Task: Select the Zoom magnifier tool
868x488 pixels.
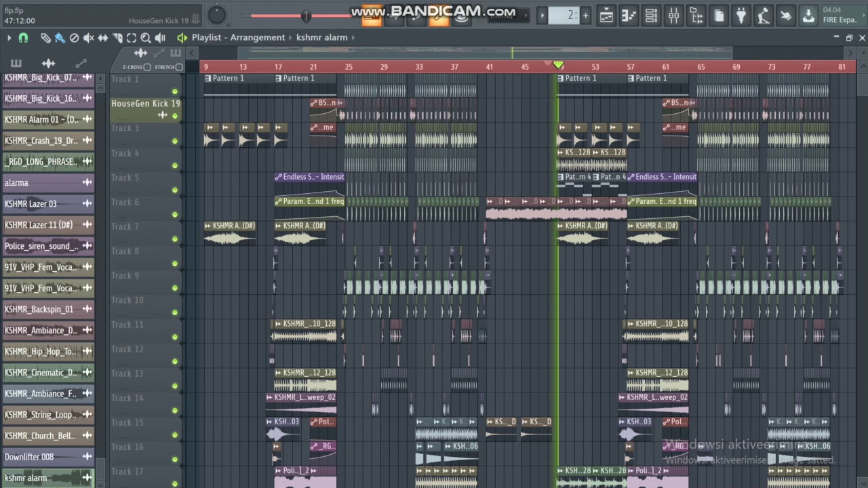Action: 146,38
